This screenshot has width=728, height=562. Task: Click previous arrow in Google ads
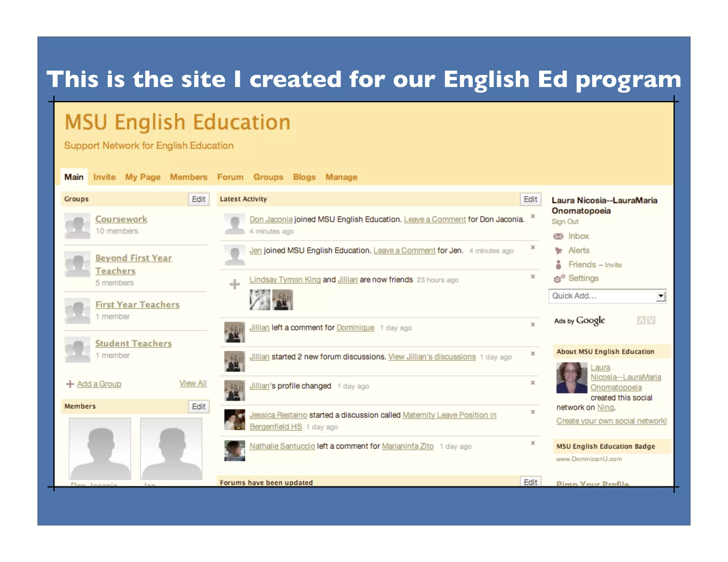(641, 320)
